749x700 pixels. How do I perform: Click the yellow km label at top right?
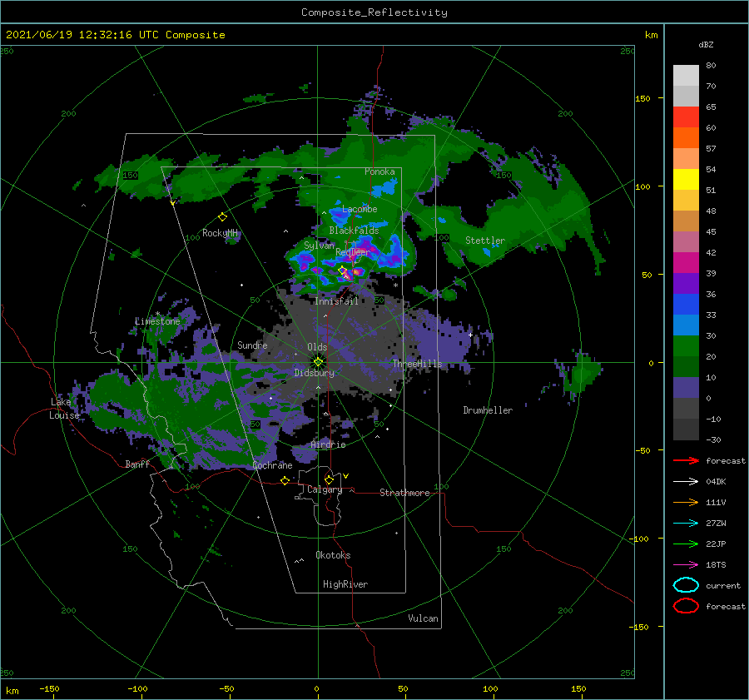coord(651,35)
